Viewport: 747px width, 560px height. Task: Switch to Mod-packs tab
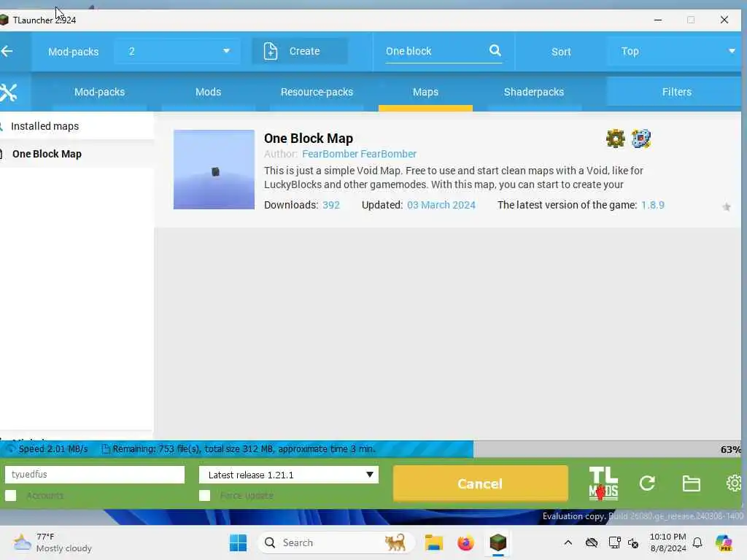99,92
